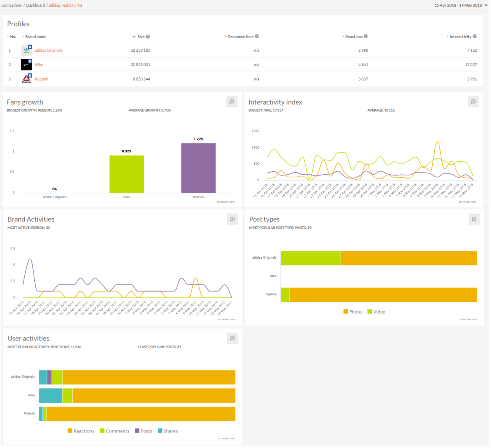Click the help icon beside the Size column

coord(148,37)
